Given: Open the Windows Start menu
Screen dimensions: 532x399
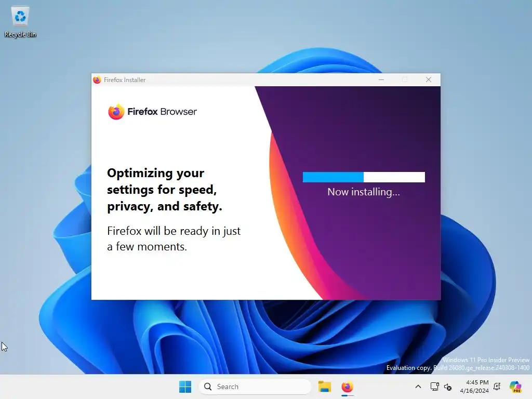Looking at the screenshot, I should (x=185, y=387).
